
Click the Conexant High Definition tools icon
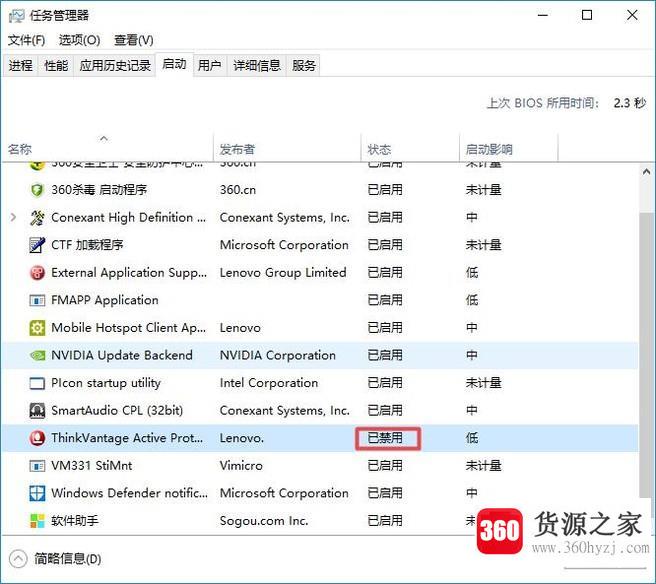pyautogui.click(x=37, y=218)
